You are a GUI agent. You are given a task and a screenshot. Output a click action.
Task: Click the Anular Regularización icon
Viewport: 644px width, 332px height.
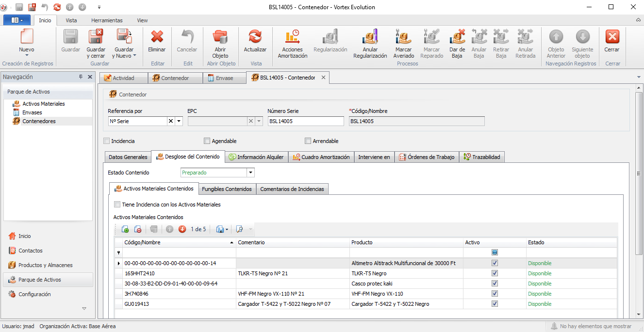click(370, 37)
